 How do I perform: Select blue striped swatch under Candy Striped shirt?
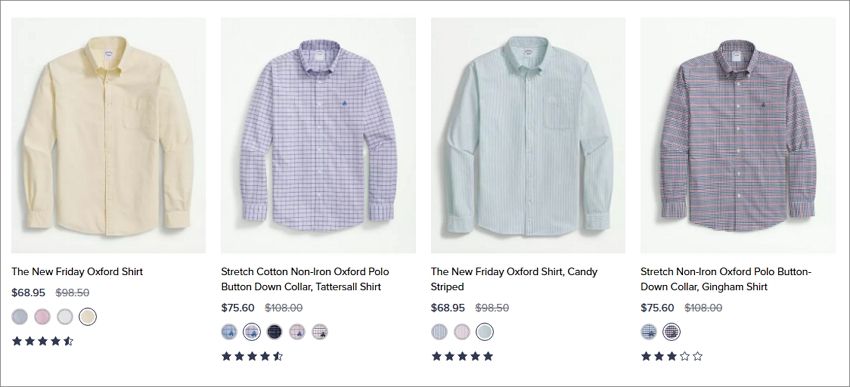point(439,332)
